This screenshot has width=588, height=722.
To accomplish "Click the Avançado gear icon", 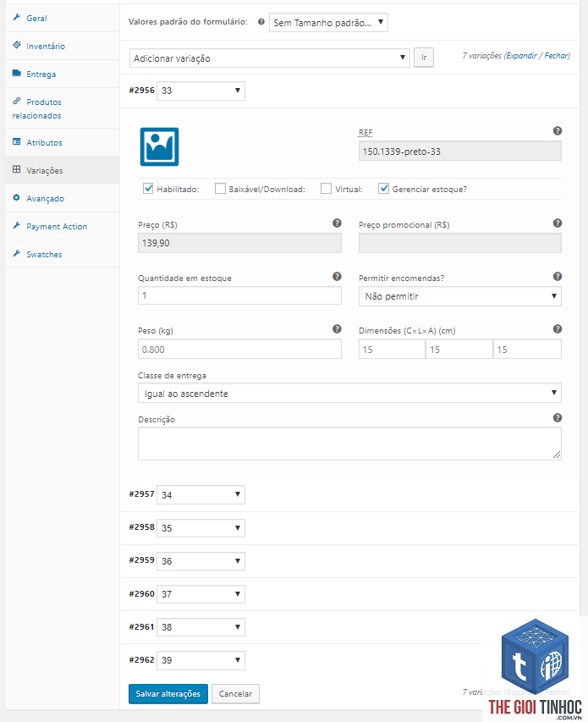I will tap(17, 197).
